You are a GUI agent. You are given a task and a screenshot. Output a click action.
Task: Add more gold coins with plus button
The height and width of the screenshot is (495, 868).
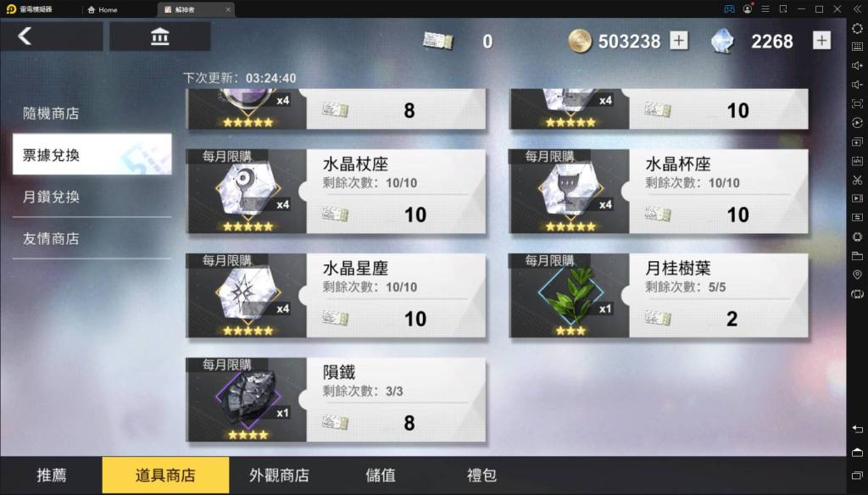[x=679, y=41]
